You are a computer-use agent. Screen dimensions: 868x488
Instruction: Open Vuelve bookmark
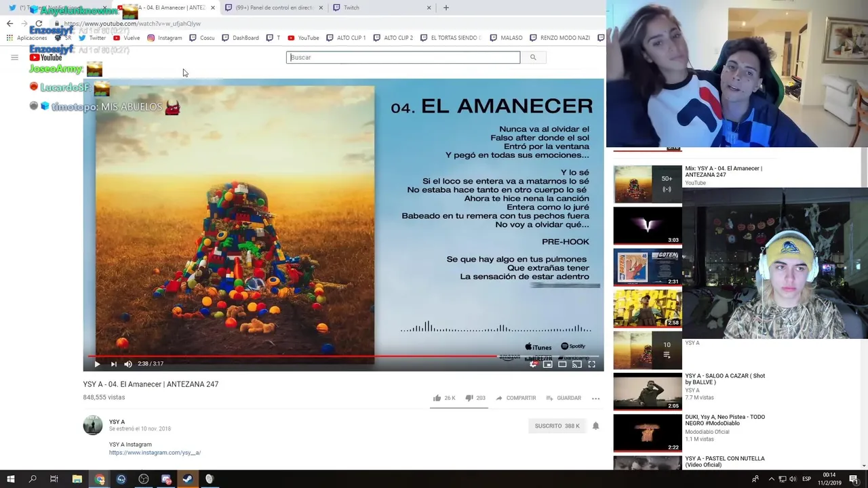[x=126, y=38]
